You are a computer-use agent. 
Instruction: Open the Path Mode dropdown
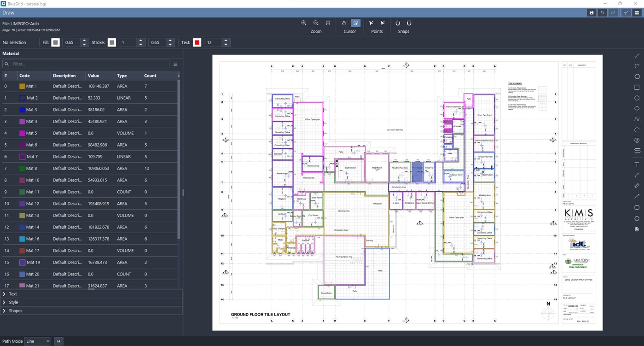[x=36, y=341]
